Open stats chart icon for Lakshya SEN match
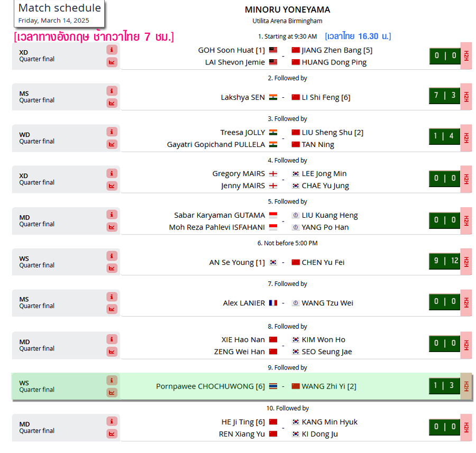This screenshot has width=476, height=453. pos(112,103)
